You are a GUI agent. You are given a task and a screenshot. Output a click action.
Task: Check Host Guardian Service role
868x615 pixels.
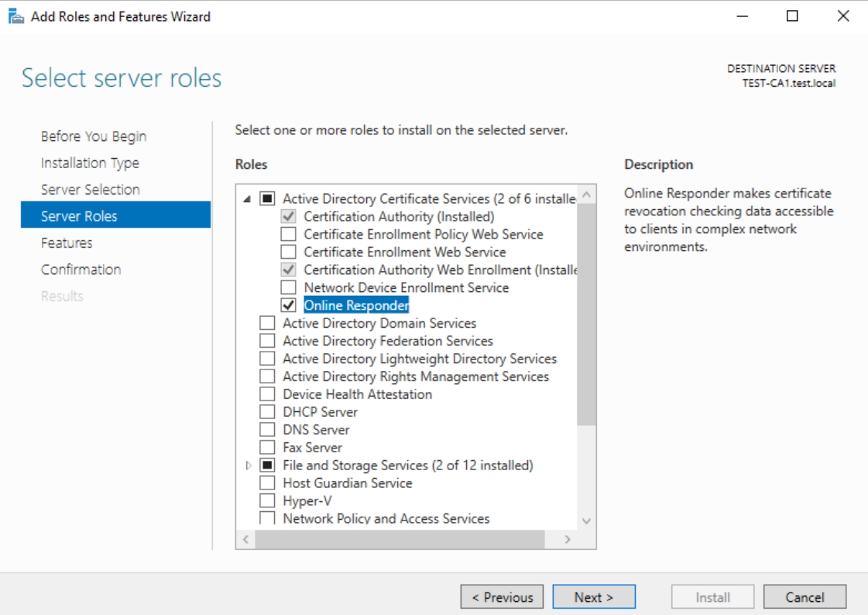[x=267, y=483]
